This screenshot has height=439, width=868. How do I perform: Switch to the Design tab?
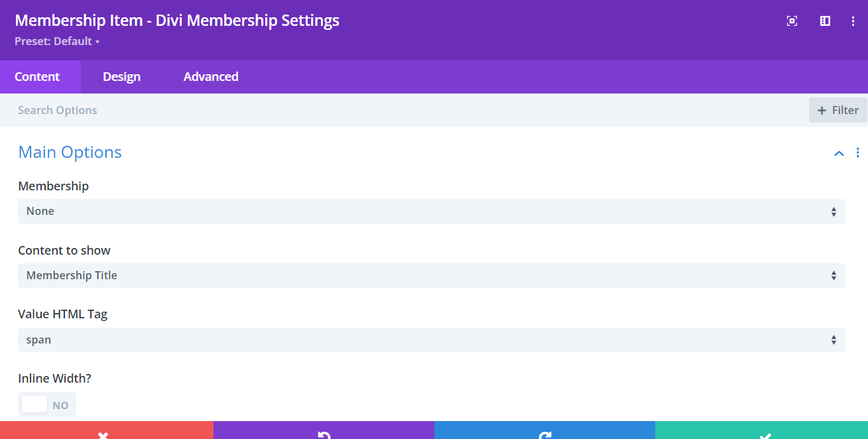point(121,76)
